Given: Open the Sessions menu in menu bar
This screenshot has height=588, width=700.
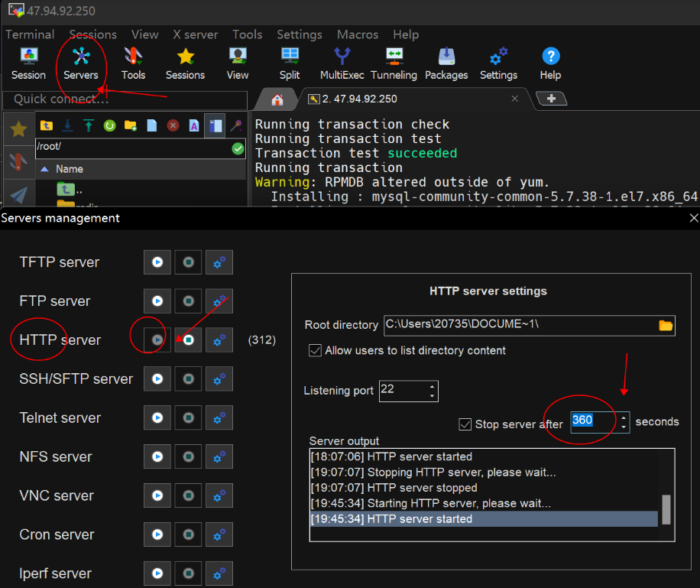Looking at the screenshot, I should 93,34.
